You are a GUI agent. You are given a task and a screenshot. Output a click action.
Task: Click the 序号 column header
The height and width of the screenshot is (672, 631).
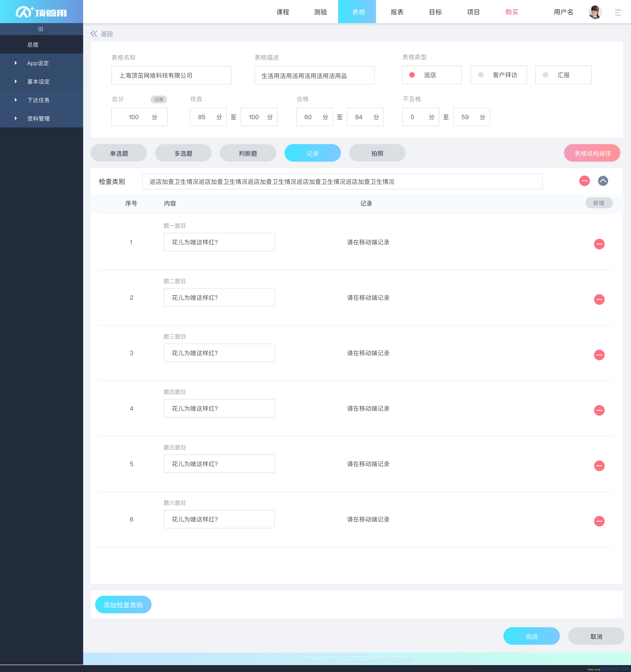click(131, 203)
